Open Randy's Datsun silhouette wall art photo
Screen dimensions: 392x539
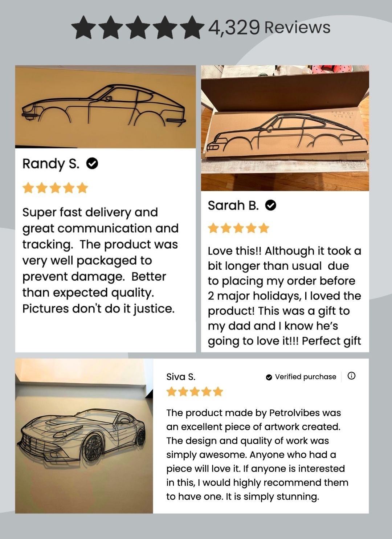pos(105,107)
